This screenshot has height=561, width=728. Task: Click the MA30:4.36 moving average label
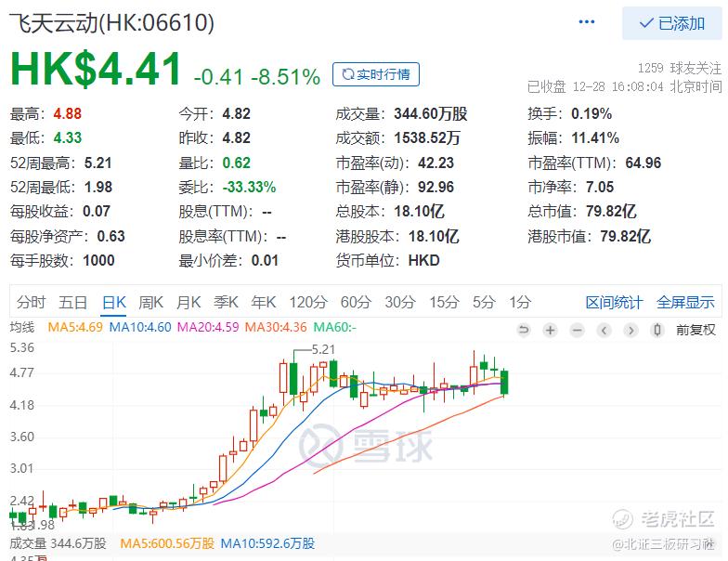tap(276, 327)
